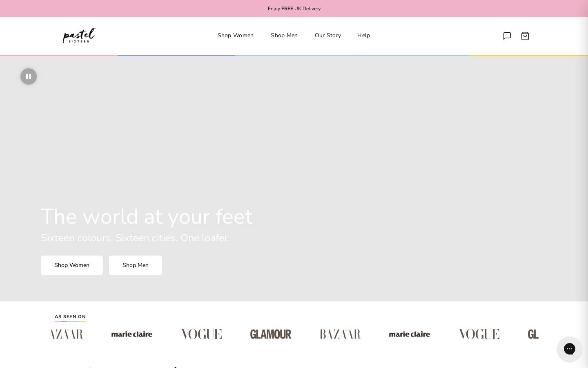Open the shopping bag cart icon
Image resolution: width=588 pixels, height=368 pixels.
525,36
